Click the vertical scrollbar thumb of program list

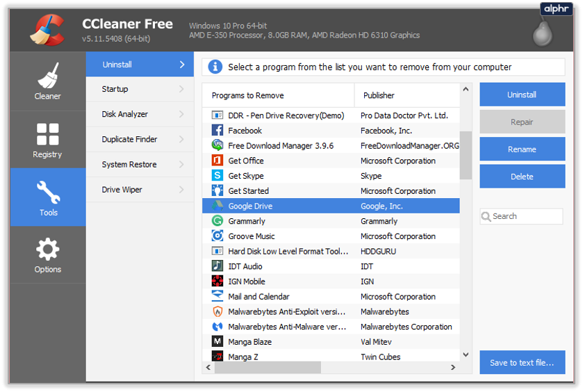pyautogui.click(x=466, y=156)
